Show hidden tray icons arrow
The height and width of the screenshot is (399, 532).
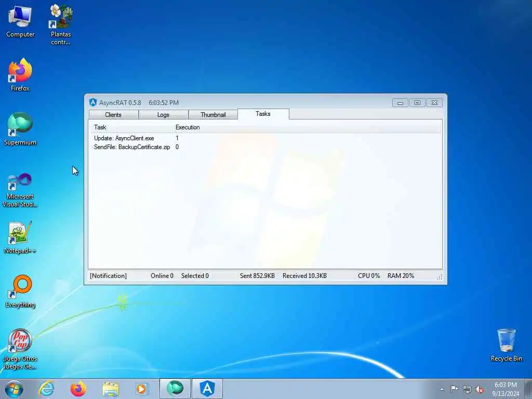(442, 389)
